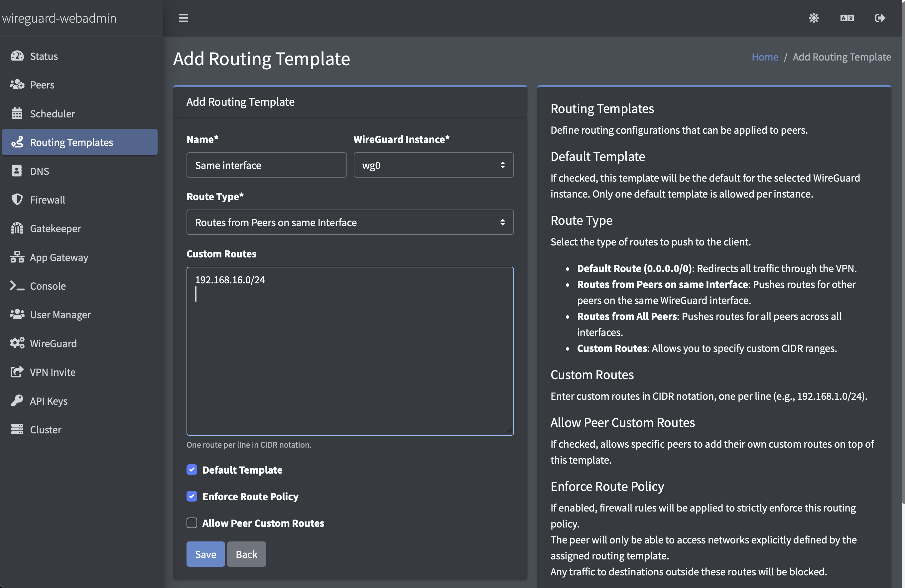Open the WireGuard Instance dropdown
The image size is (905, 588).
tap(433, 165)
